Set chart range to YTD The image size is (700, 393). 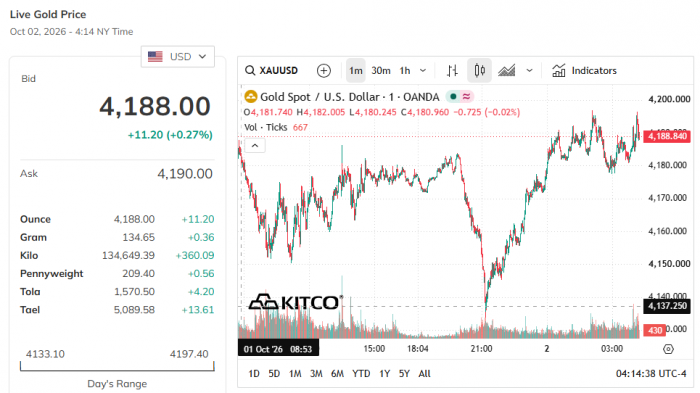(361, 373)
